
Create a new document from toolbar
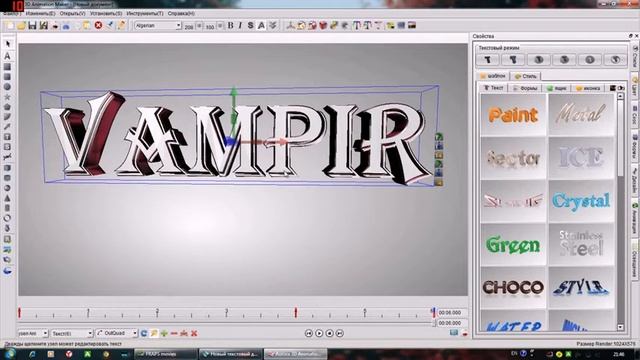coord(9,26)
